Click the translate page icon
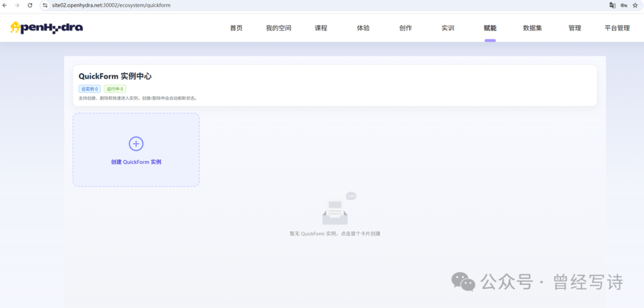 point(612,5)
